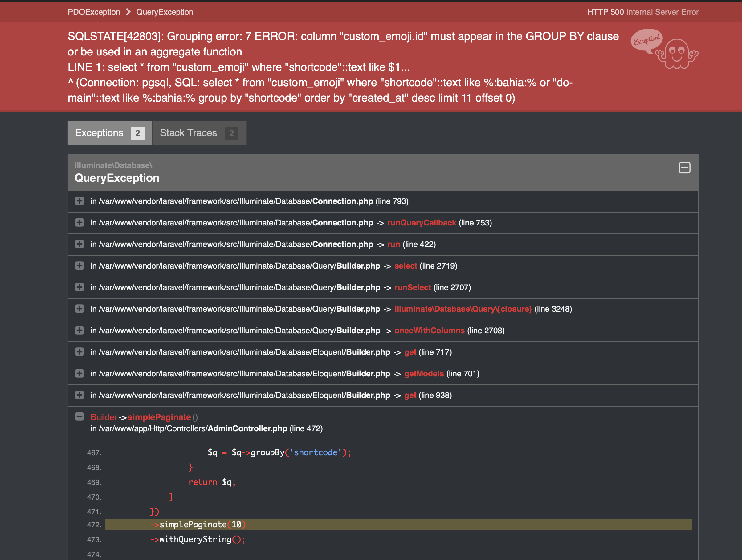Screen dimensions: 742x560
Task: Expand Eloquent Builder get line 938 entry
Action: tap(79, 395)
